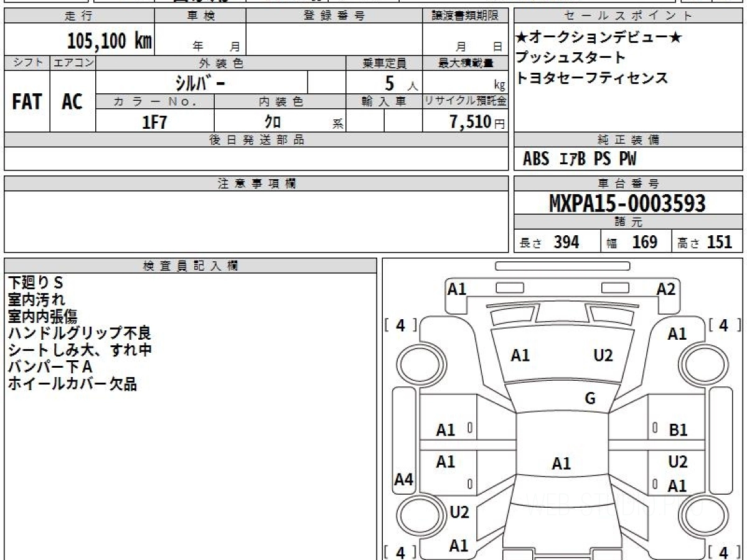747x560 pixels.
Task: Click the B1 damage mark on door
Action: tap(678, 429)
